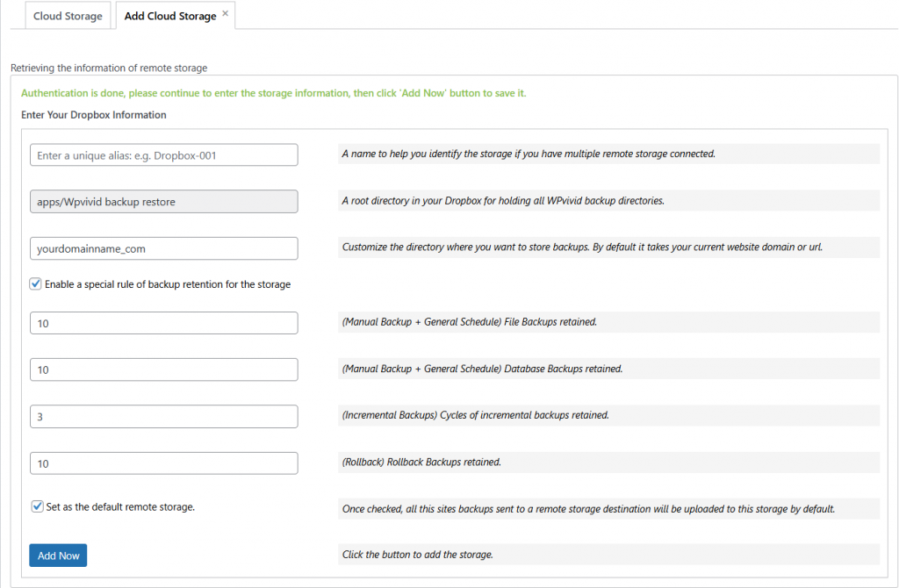Image resolution: width=899 pixels, height=588 pixels.
Task: Disable the special backup retention rule checkbox
Action: tap(36, 284)
